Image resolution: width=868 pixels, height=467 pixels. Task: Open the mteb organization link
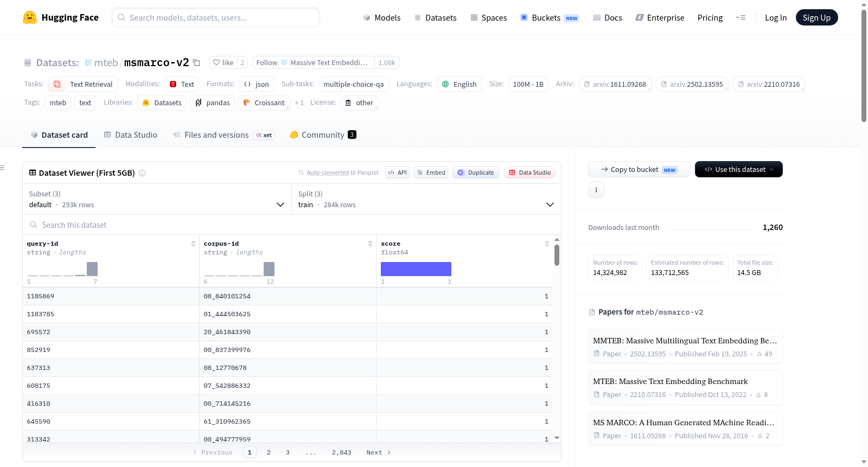coord(106,63)
